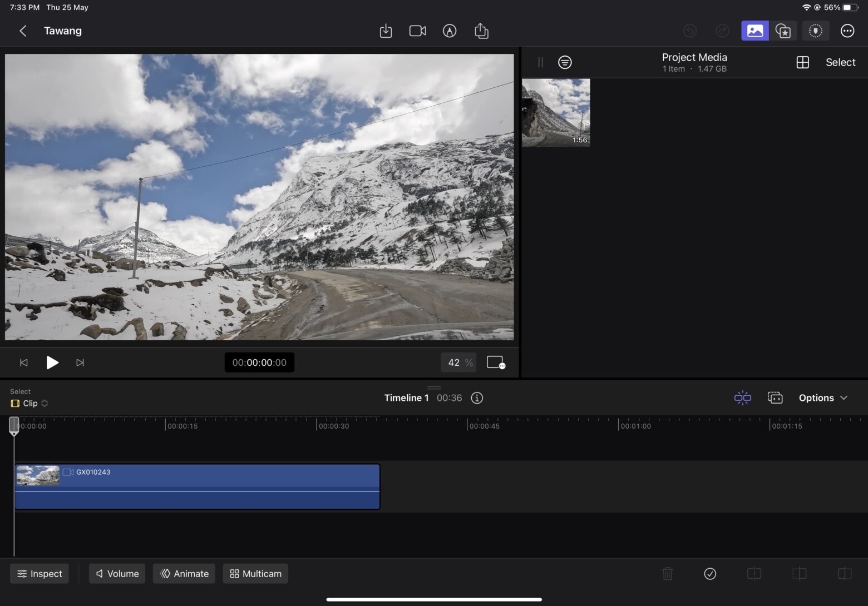
Task: Open the Options dropdown above timeline
Action: click(x=823, y=398)
